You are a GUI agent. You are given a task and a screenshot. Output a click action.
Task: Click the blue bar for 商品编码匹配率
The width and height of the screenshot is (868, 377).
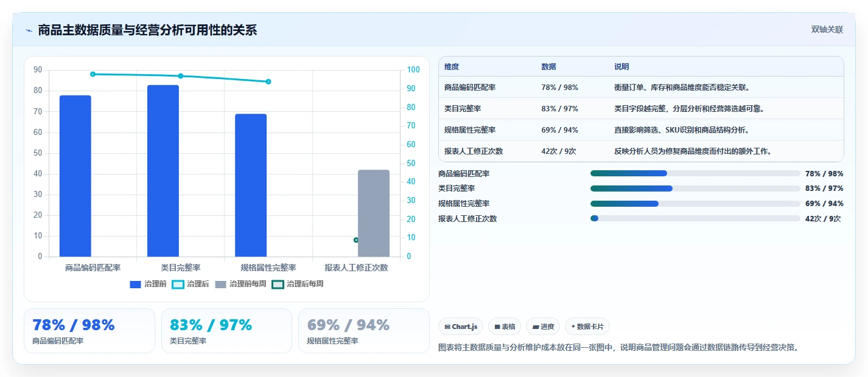point(75,176)
